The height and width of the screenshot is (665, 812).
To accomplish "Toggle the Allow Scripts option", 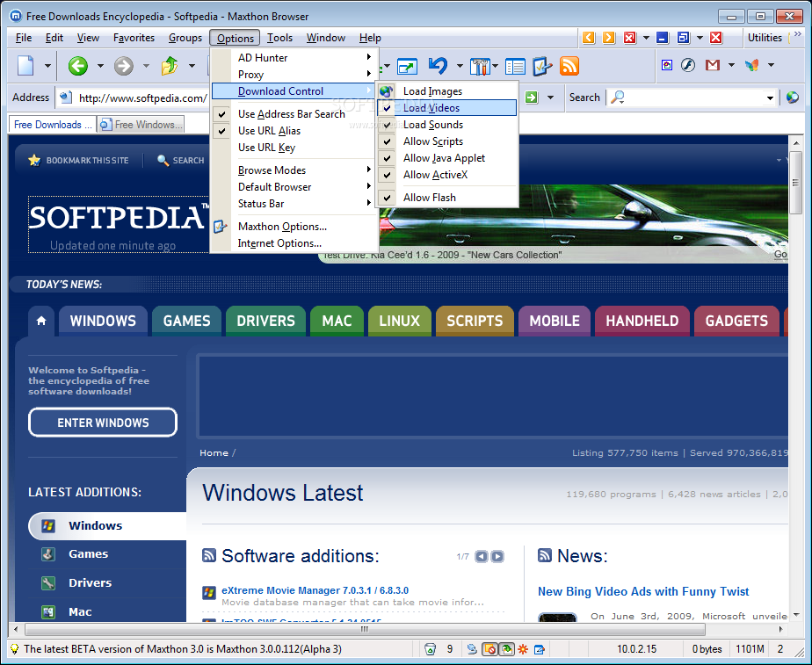I will point(447,141).
